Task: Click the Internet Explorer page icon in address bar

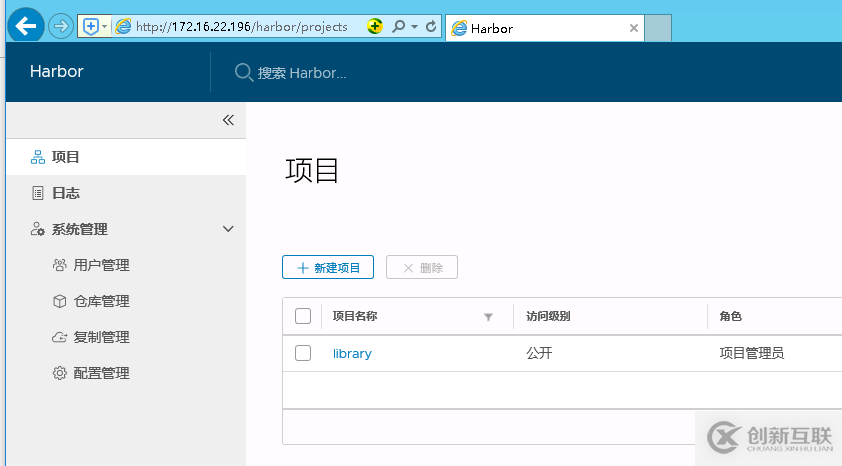Action: point(123,26)
